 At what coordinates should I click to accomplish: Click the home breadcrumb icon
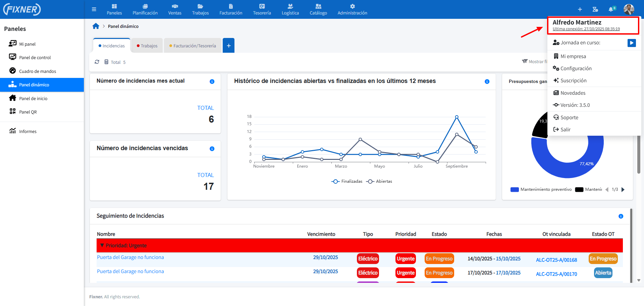pos(96,26)
